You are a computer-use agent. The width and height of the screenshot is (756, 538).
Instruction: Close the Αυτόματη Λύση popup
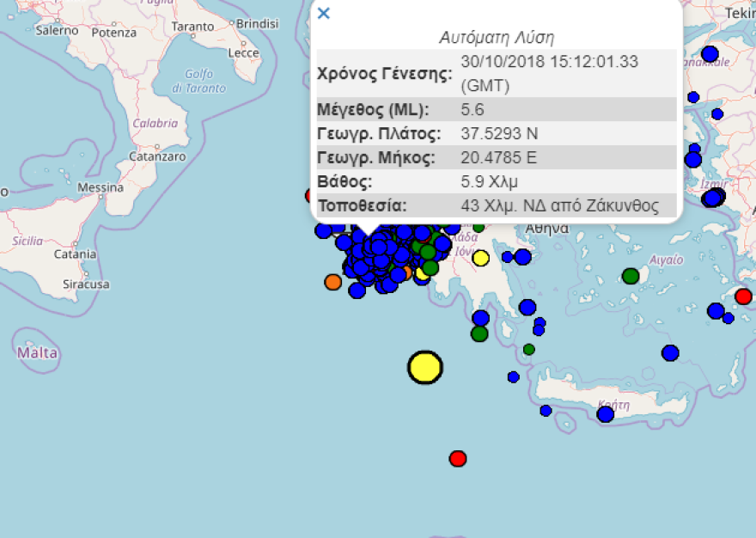point(323,13)
